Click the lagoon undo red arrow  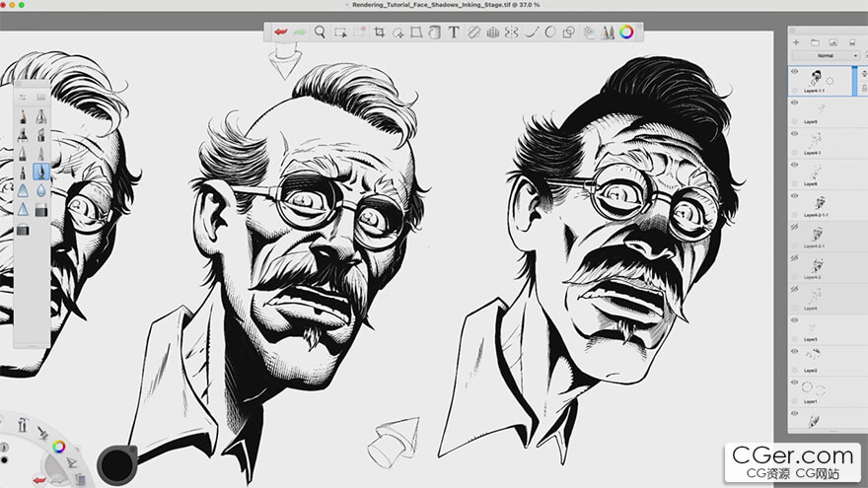click(38, 480)
